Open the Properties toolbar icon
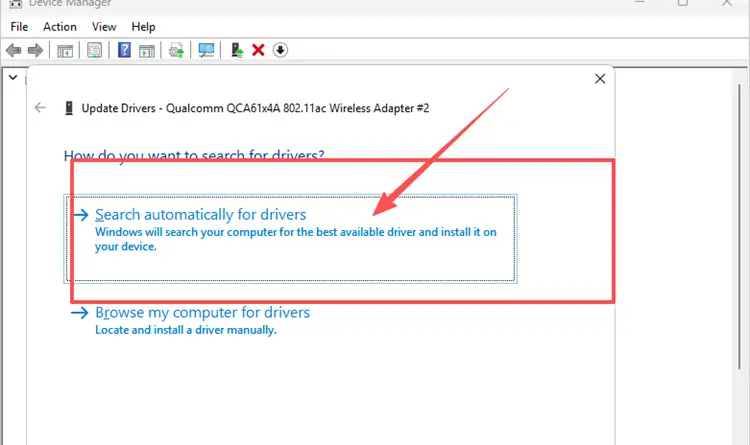This screenshot has height=445, width=750. coord(94,50)
